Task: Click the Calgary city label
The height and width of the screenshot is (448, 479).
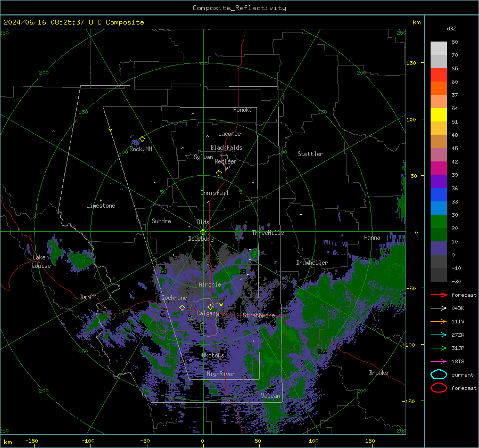Action: (x=208, y=313)
